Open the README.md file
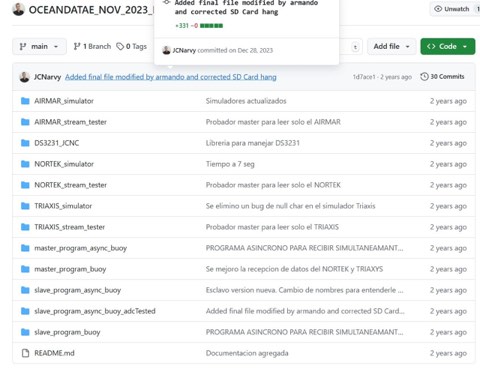 click(54, 353)
